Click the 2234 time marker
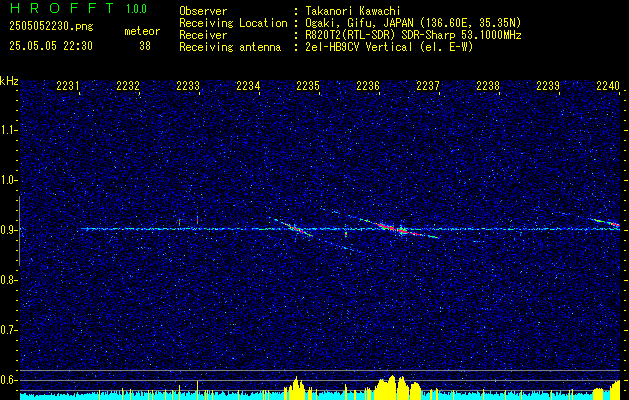The height and width of the screenshot is (400, 629). pyautogui.click(x=248, y=86)
